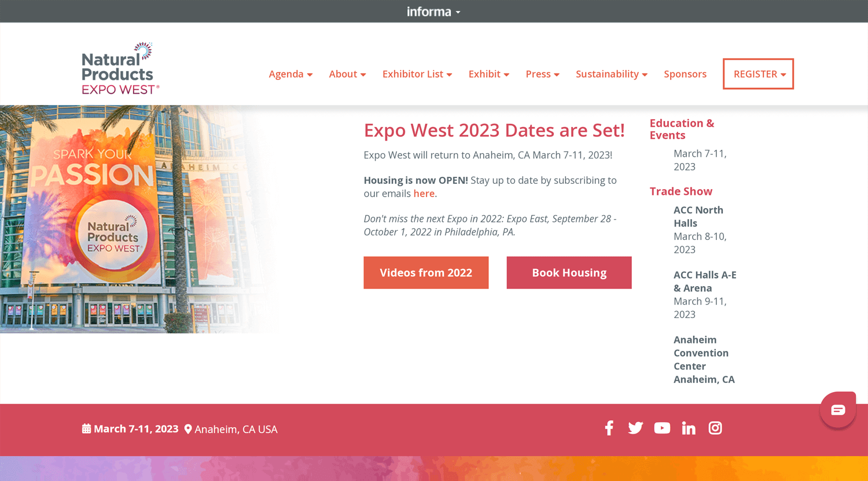Screen dimensions: 868x481
Task: Click the Natural Products Expo West logo
Action: tap(120, 68)
